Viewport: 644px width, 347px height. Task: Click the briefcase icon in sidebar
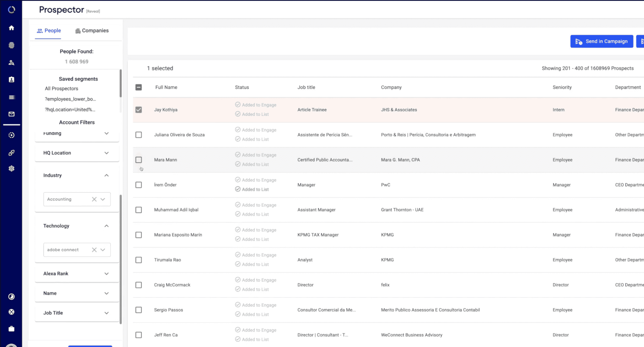11,329
